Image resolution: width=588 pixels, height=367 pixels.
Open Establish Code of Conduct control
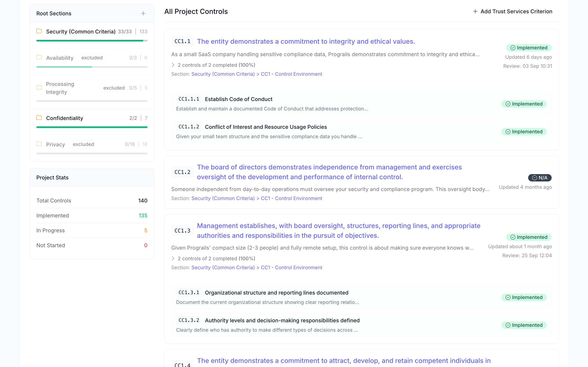(x=238, y=99)
